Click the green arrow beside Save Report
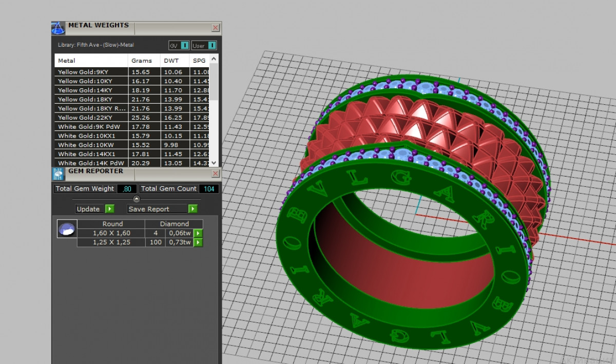The image size is (616, 364). point(192,209)
